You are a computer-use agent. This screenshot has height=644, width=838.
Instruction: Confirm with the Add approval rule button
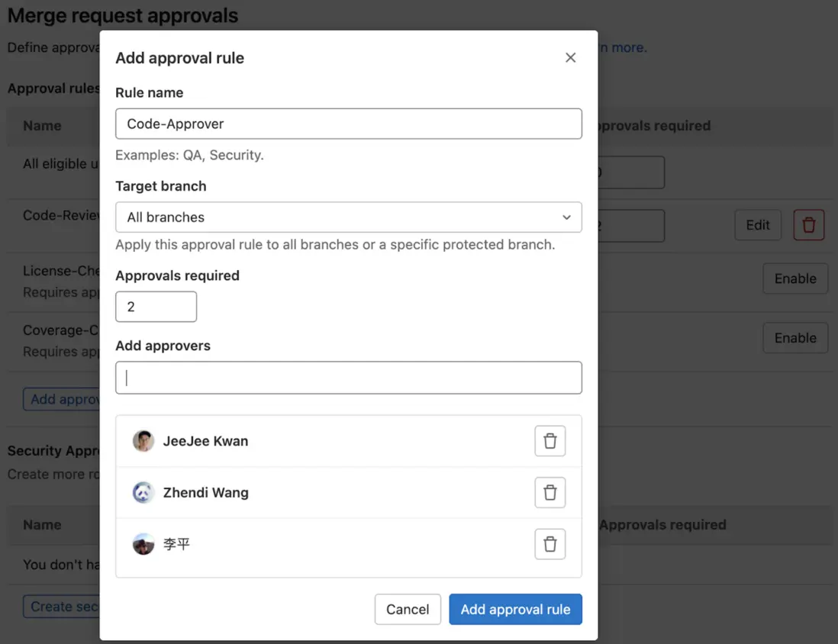coord(515,610)
